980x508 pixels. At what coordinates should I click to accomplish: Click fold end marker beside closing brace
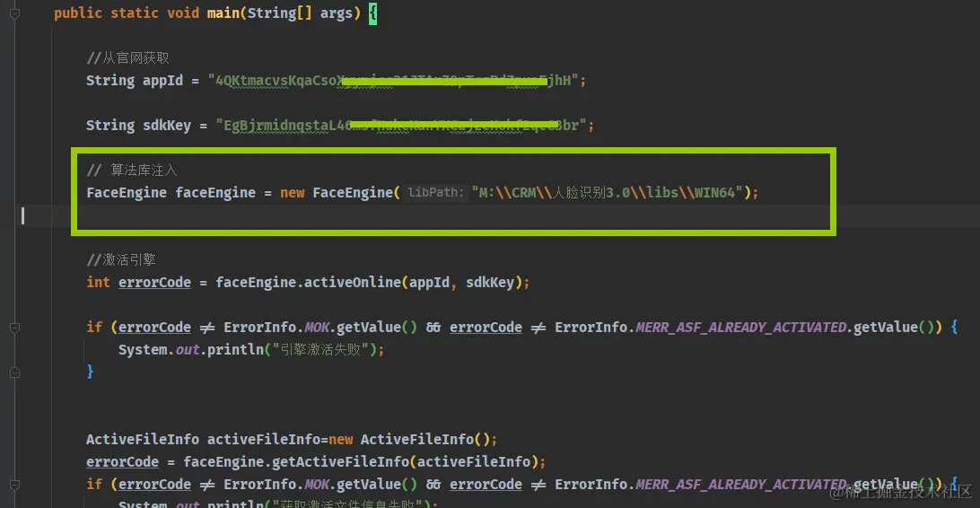[x=14, y=372]
